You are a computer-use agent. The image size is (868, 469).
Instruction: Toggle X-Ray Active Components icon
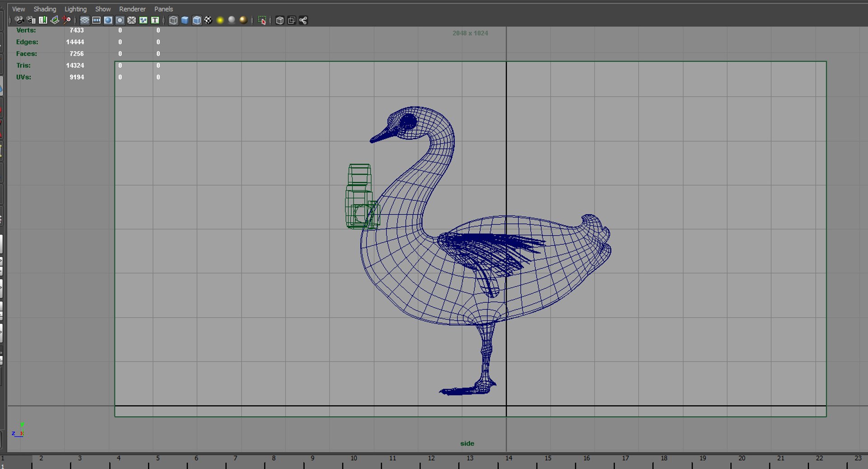[x=292, y=20]
